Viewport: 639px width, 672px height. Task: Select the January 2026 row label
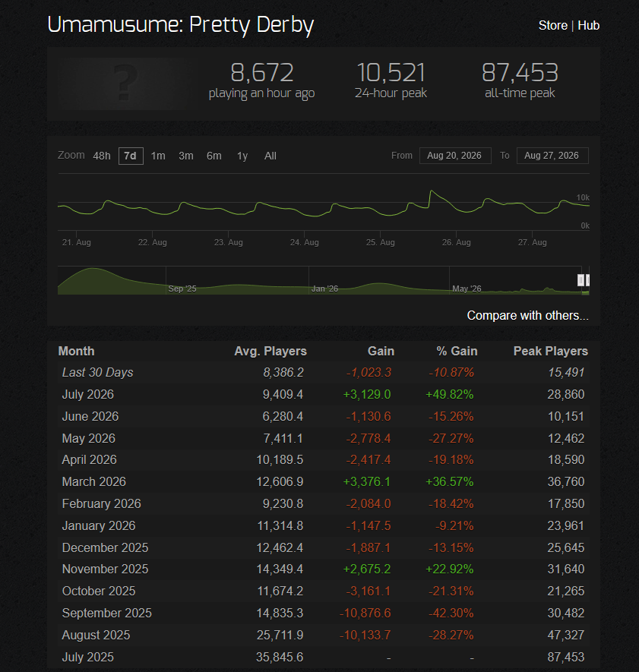coord(99,525)
